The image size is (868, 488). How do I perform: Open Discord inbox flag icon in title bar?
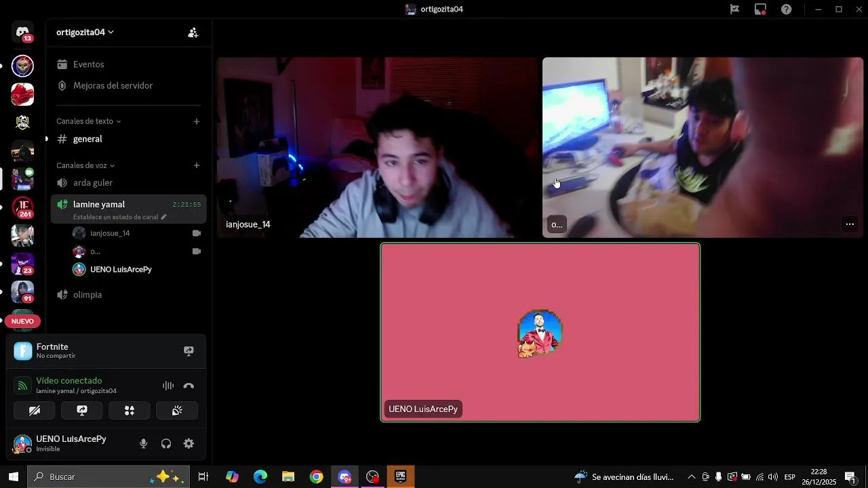point(734,9)
